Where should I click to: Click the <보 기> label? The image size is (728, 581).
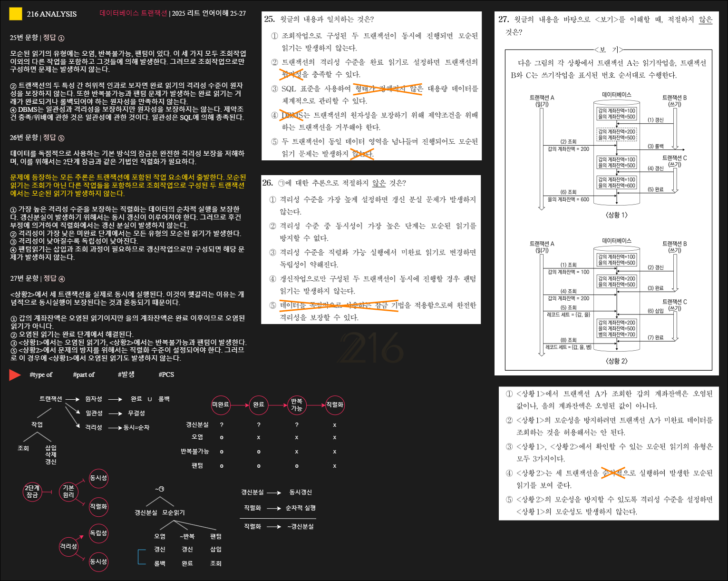pyautogui.click(x=609, y=49)
